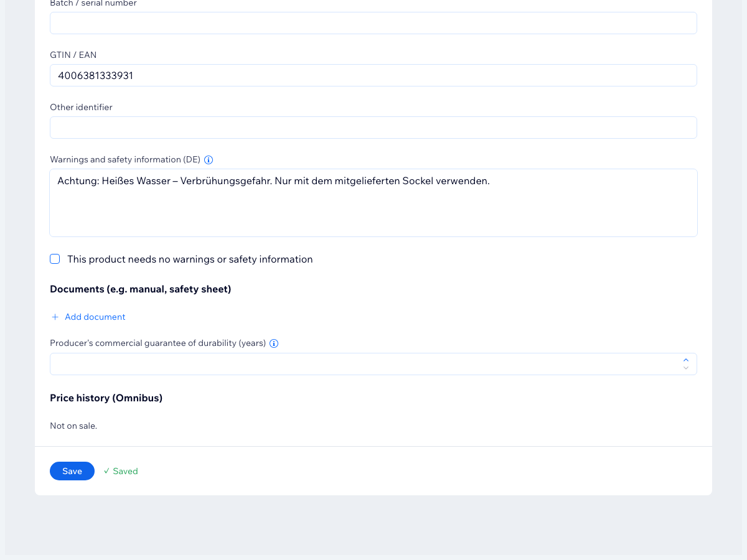Enable 'needs no warnings or safety information' checkbox
This screenshot has width=747, height=560.
coord(55,259)
